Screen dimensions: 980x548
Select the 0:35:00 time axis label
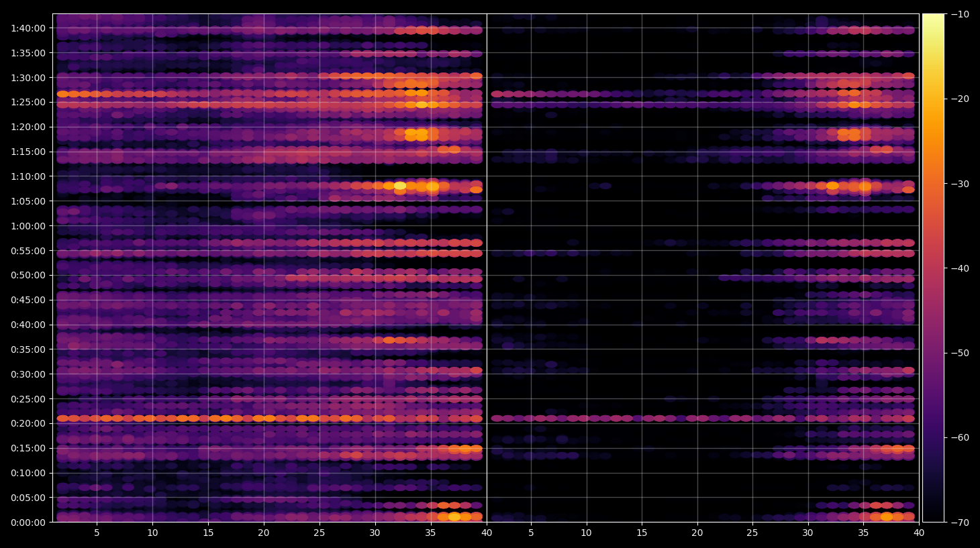click(28, 349)
